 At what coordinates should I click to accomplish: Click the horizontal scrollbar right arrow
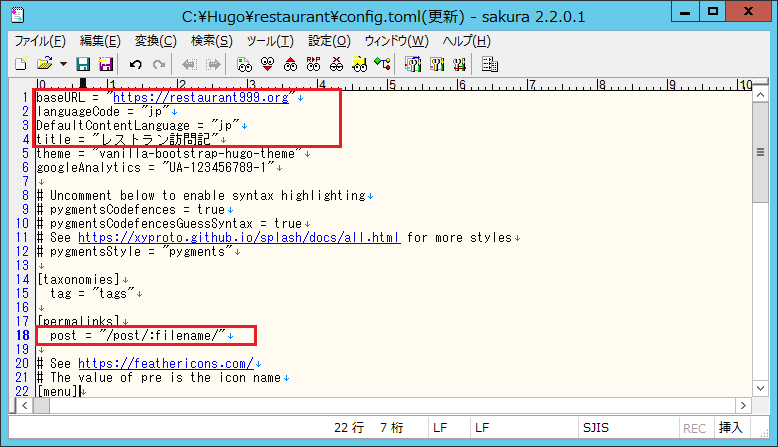tap(743, 405)
